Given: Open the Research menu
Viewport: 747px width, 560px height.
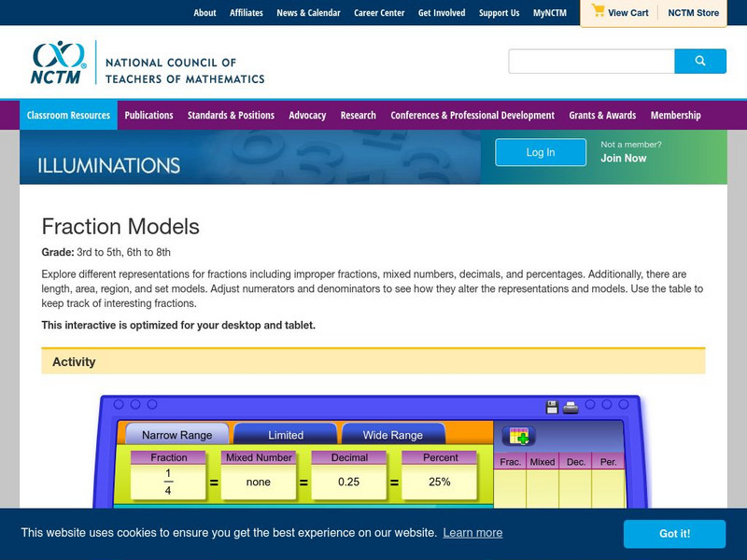Looking at the screenshot, I should pos(358,115).
